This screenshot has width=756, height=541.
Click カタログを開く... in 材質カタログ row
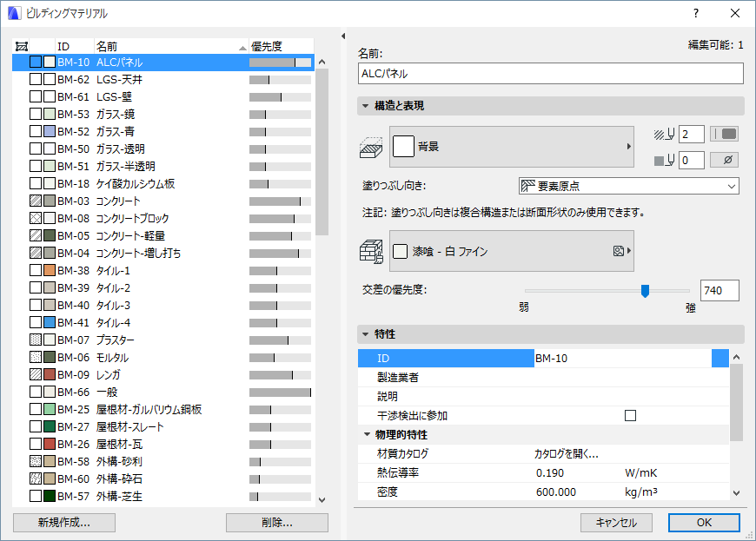566,454
